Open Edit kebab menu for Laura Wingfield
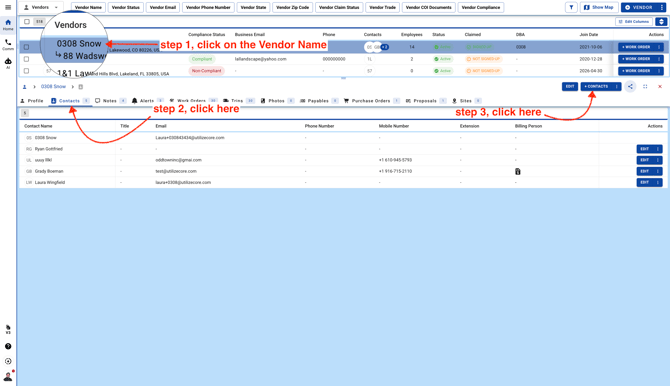This screenshot has height=386, width=670. coord(658,182)
